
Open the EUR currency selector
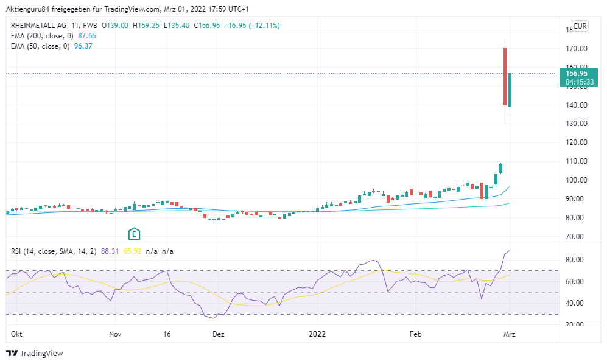[580, 26]
